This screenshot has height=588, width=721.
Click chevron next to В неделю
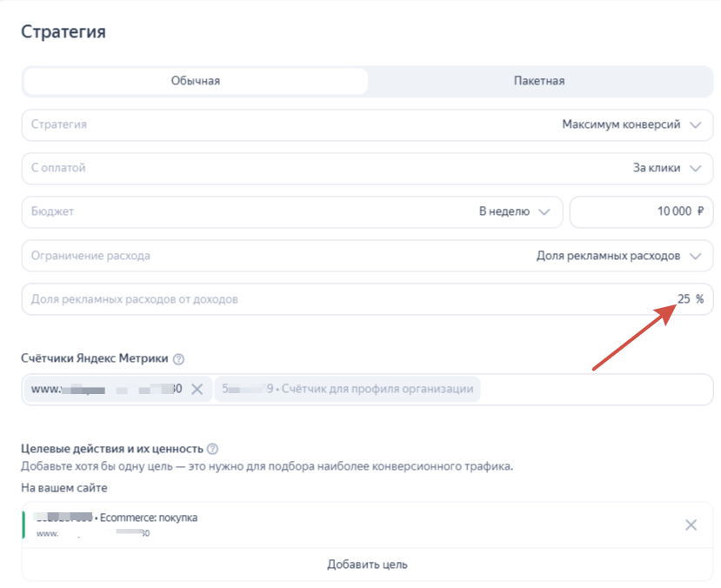point(544,211)
